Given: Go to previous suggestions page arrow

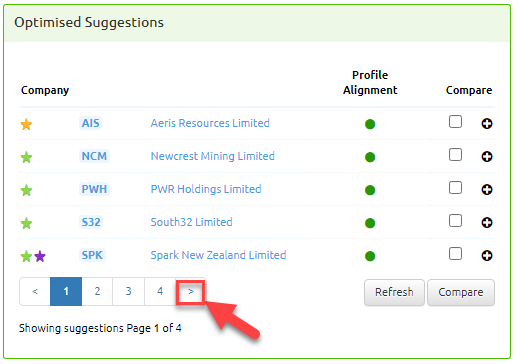Looking at the screenshot, I should click(35, 291).
